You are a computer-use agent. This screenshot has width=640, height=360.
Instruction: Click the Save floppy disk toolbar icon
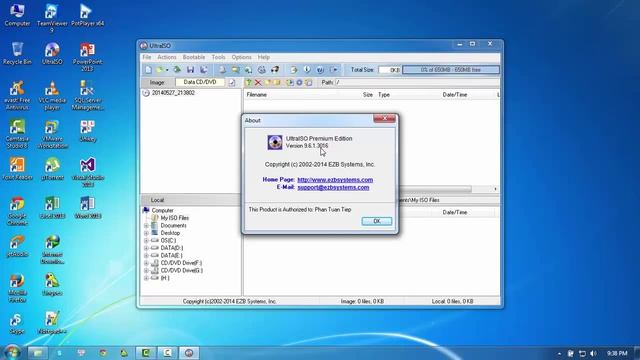(190, 70)
